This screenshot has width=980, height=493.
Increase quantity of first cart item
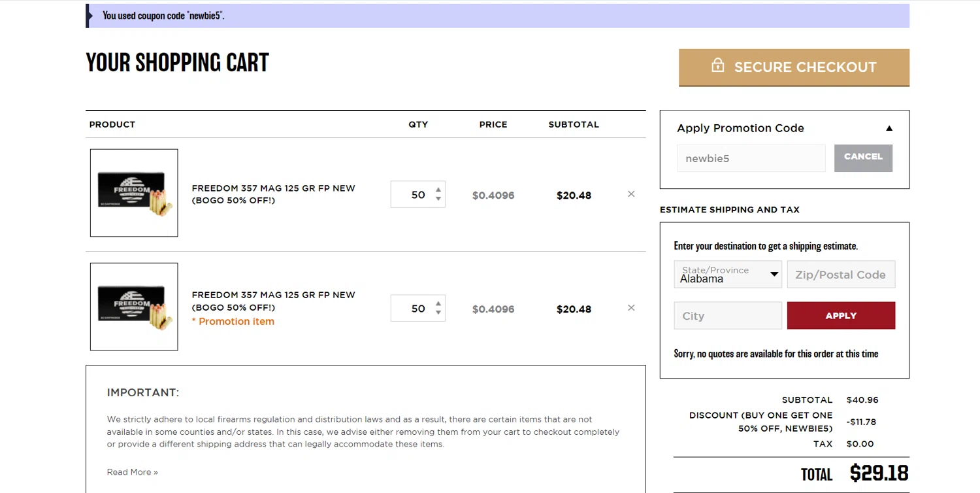point(438,190)
